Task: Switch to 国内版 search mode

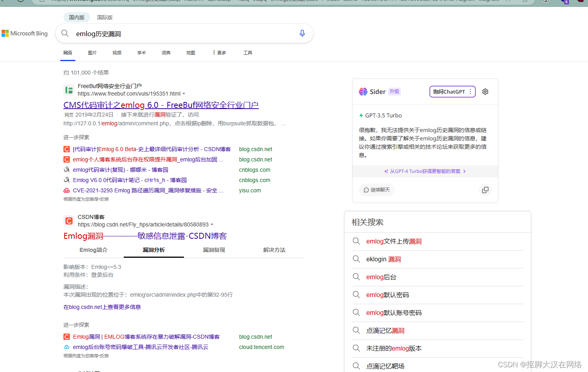Action: coord(77,17)
